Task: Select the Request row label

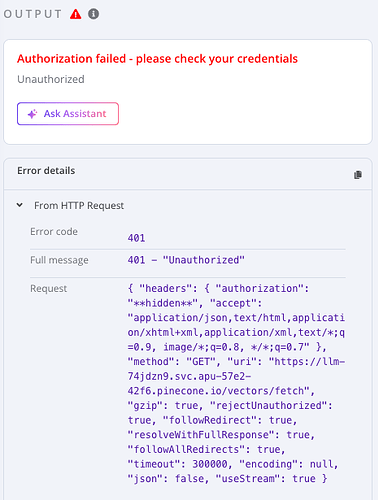Action: click(x=49, y=288)
